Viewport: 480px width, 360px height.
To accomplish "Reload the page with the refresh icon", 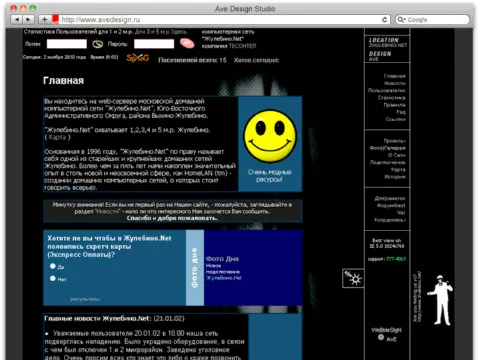I will click(384, 20).
